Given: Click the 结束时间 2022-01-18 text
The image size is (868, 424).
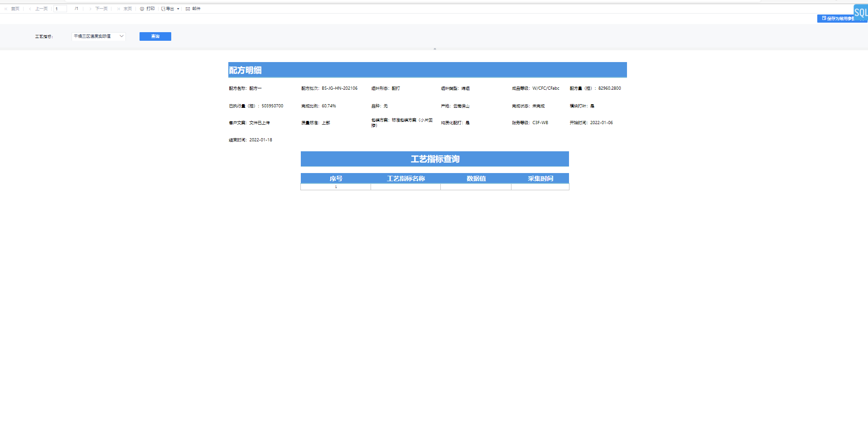Looking at the screenshot, I should coord(251,140).
